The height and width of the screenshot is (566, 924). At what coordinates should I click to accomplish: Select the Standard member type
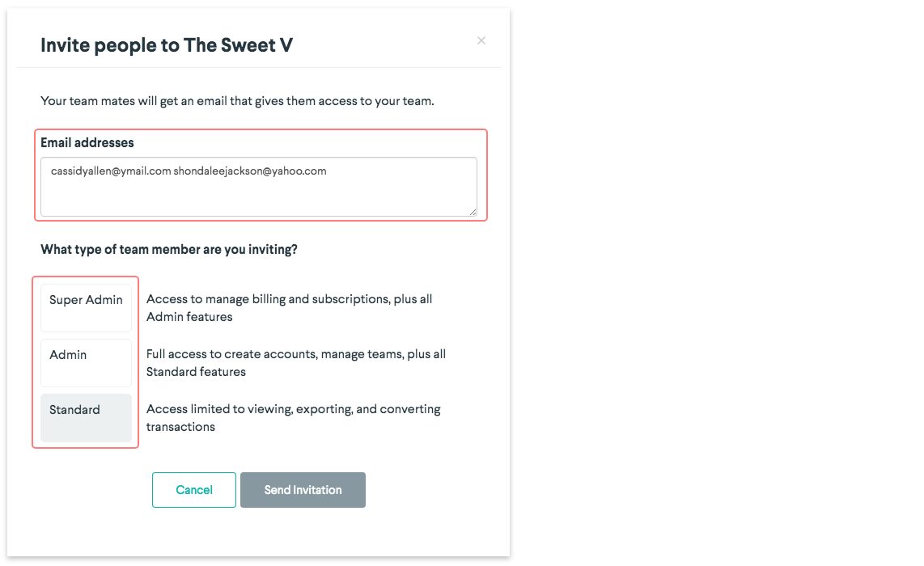point(86,417)
